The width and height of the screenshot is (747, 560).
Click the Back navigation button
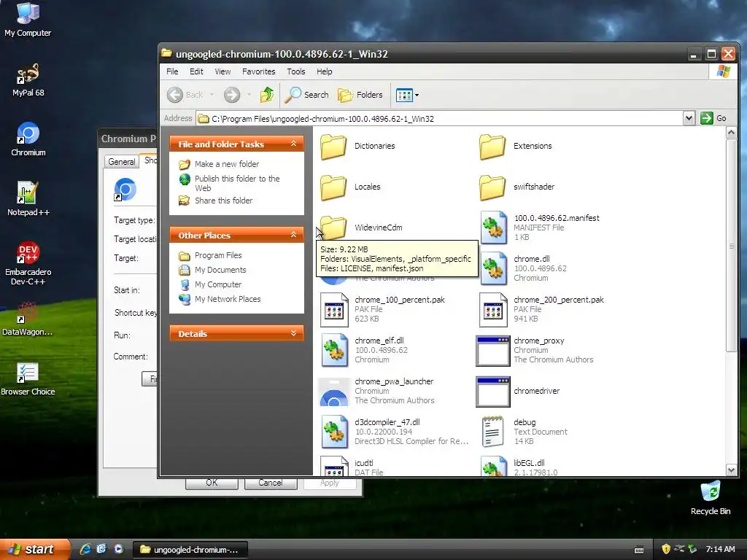185,95
